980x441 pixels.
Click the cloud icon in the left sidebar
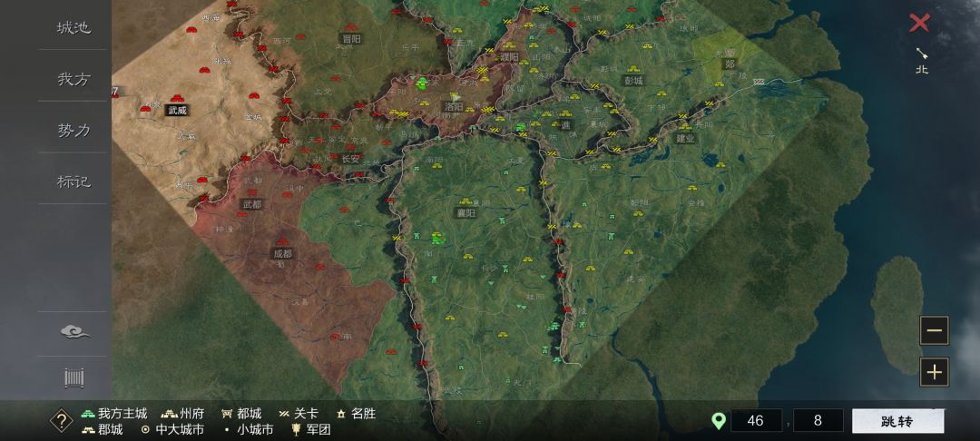click(75, 332)
